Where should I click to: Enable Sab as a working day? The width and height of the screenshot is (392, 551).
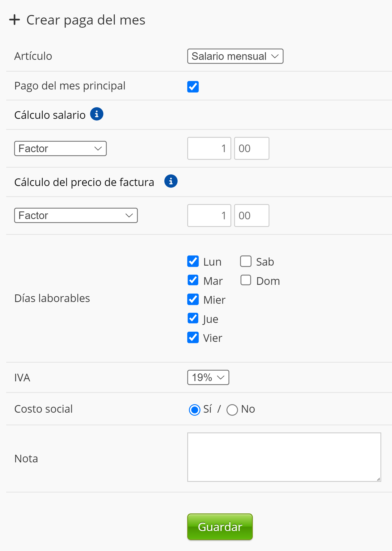tap(246, 261)
